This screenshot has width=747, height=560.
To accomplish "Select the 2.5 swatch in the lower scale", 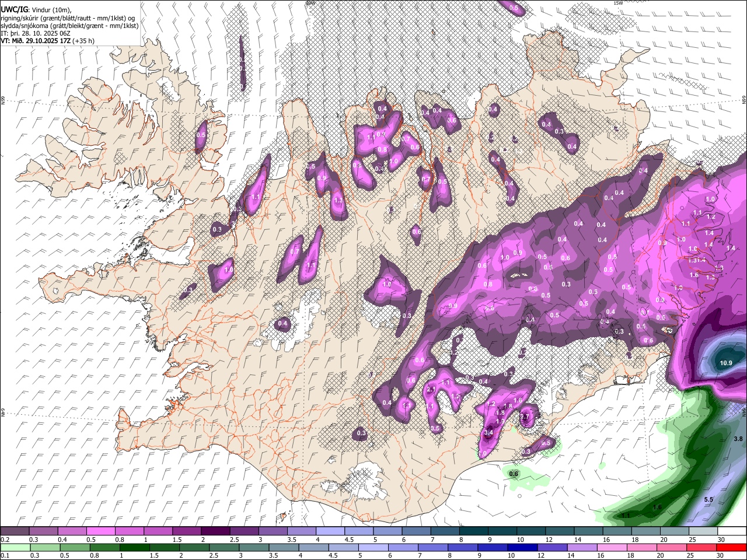I will pos(225,547).
